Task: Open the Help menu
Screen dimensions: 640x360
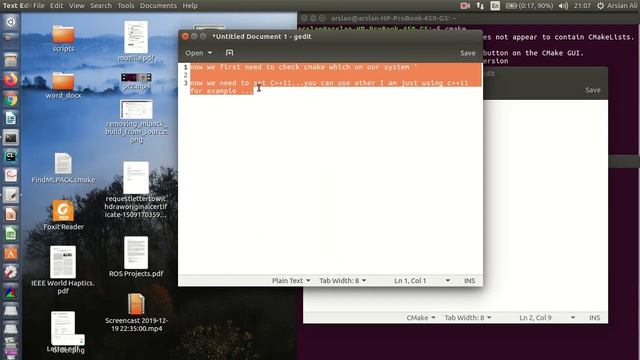Action: (x=190, y=6)
